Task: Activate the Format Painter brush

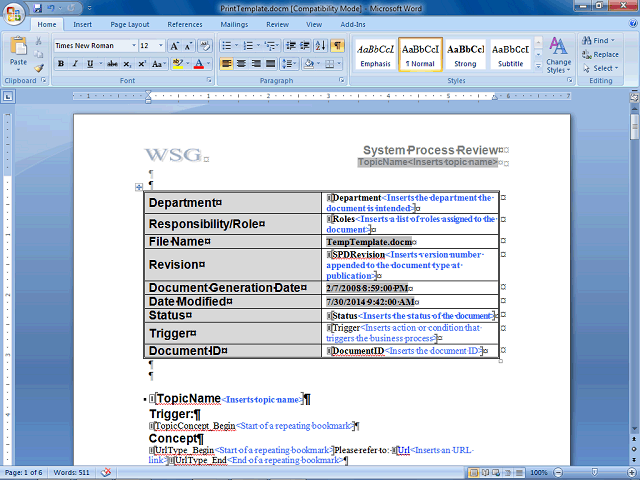Action: (39, 68)
